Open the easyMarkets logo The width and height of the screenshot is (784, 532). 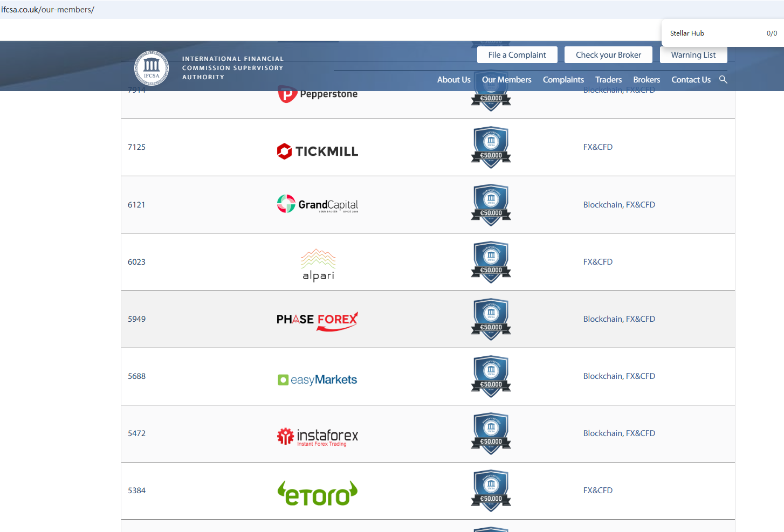tap(317, 380)
